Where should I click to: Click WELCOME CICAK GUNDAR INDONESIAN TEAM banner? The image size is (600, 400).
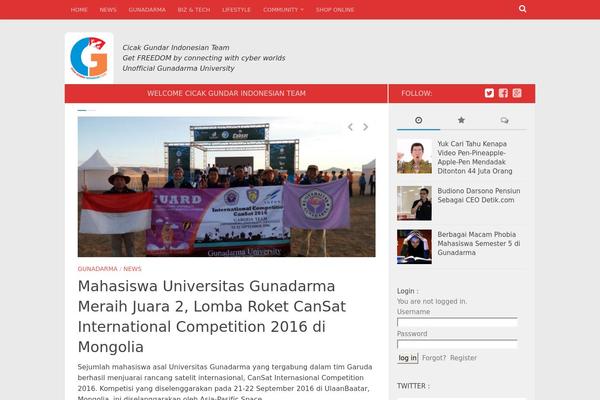pos(227,93)
